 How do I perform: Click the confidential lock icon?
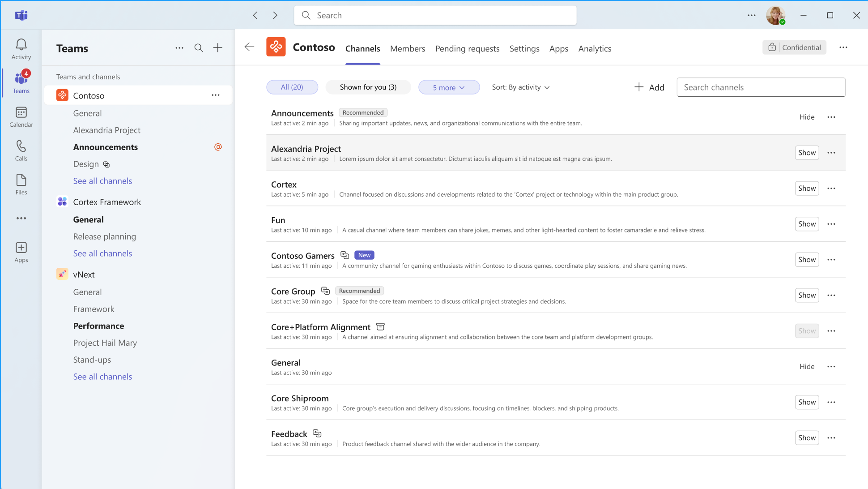(772, 47)
